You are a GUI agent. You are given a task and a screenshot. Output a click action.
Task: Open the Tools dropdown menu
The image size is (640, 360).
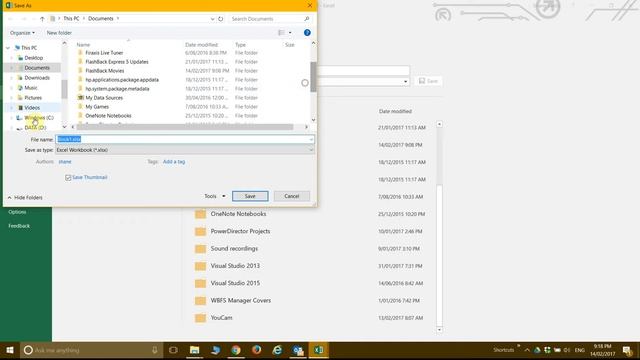point(215,196)
